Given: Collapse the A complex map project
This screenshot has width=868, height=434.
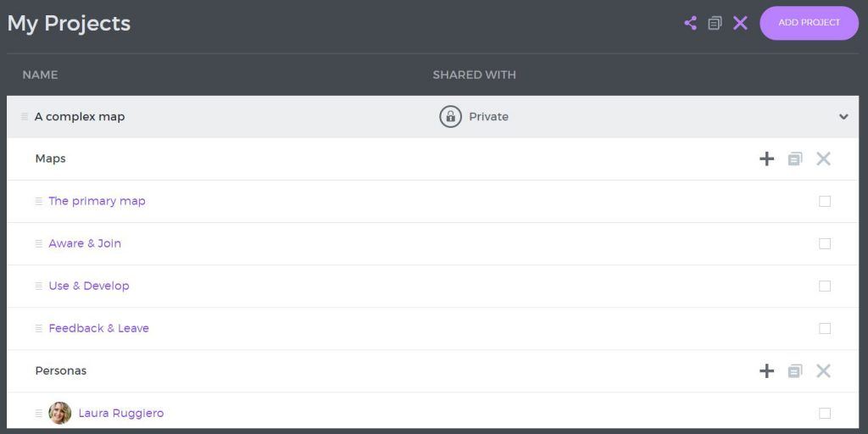Looking at the screenshot, I should [x=843, y=117].
